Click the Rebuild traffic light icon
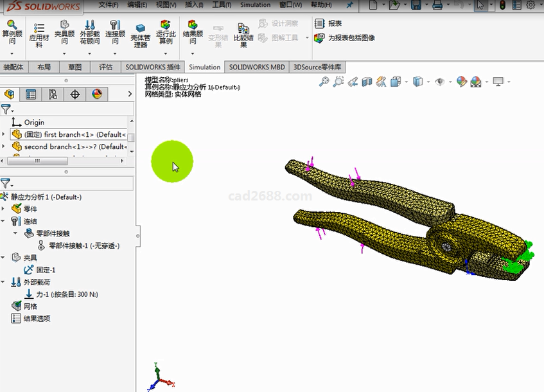The width and height of the screenshot is (544, 392). tap(502, 5)
